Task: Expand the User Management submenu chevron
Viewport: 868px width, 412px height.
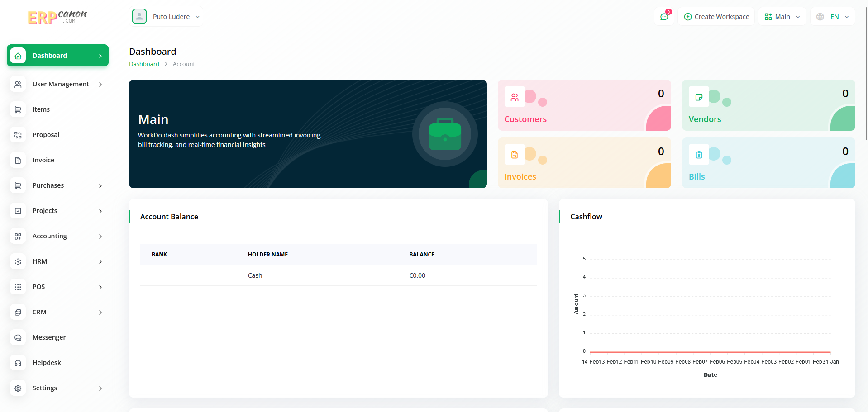Action: point(100,85)
